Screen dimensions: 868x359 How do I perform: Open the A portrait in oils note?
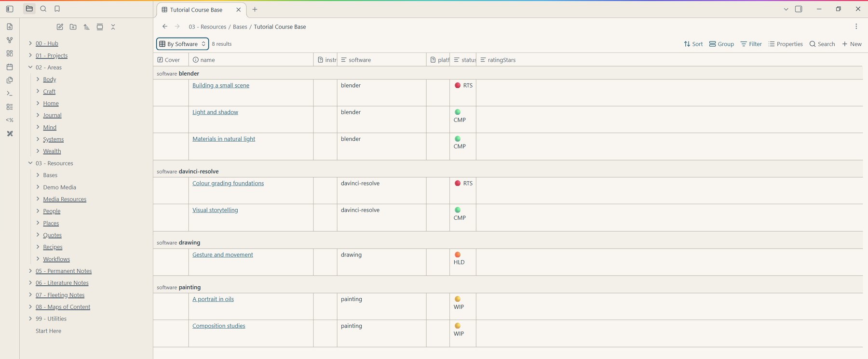[x=213, y=299]
